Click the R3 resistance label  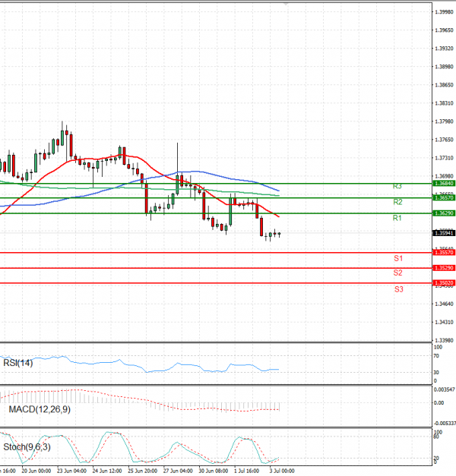click(397, 187)
